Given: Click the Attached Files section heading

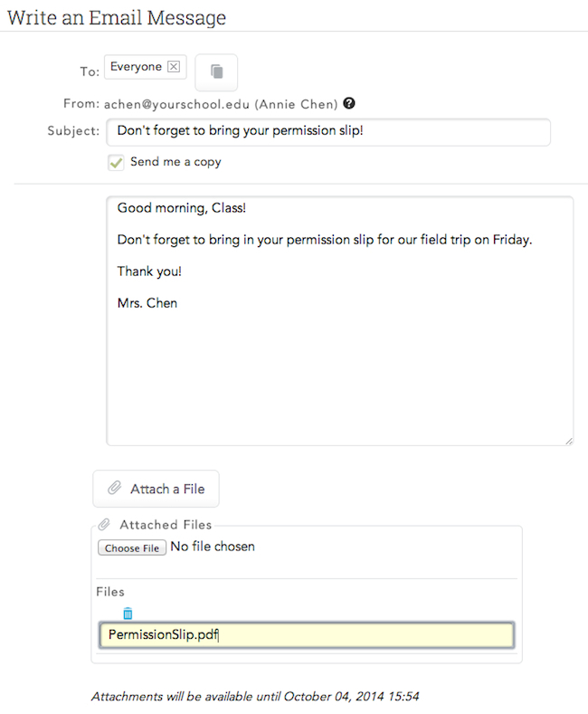Looking at the screenshot, I should [x=166, y=525].
